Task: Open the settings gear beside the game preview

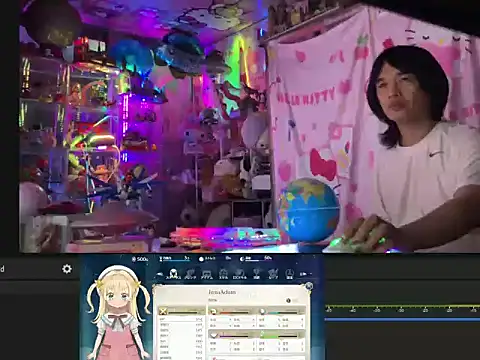Action: point(67,269)
